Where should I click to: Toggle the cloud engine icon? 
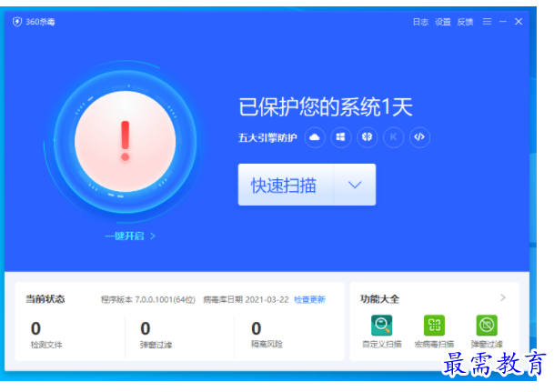coord(315,137)
